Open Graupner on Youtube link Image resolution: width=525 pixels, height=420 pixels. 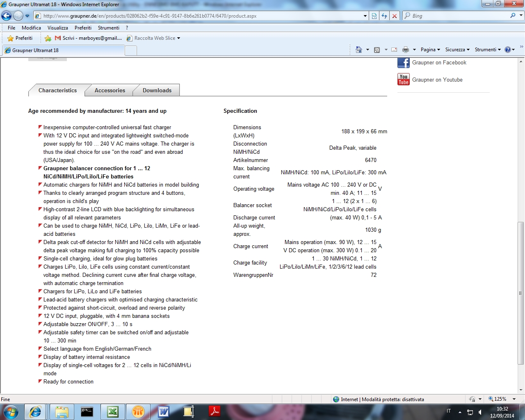point(437,80)
